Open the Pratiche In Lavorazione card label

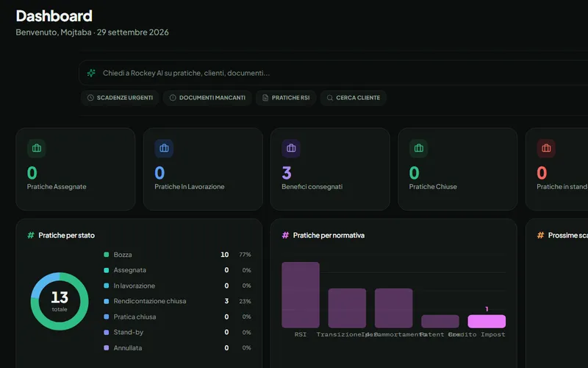click(x=190, y=187)
